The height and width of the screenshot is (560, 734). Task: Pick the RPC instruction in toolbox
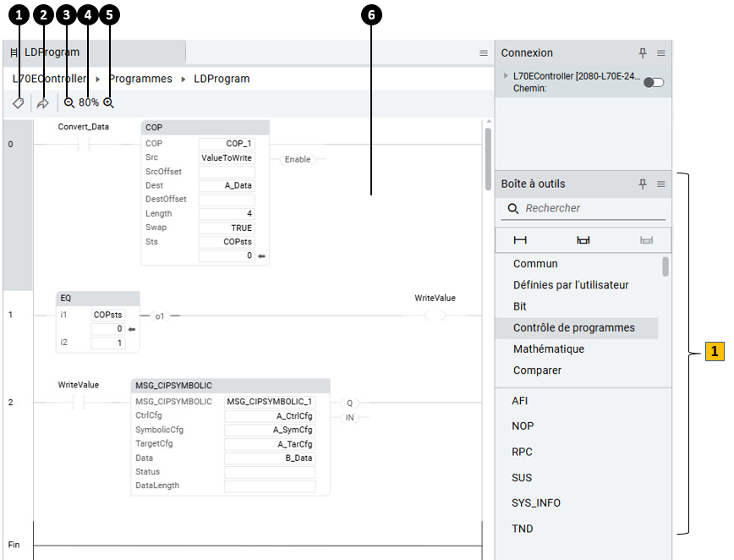tap(522, 452)
